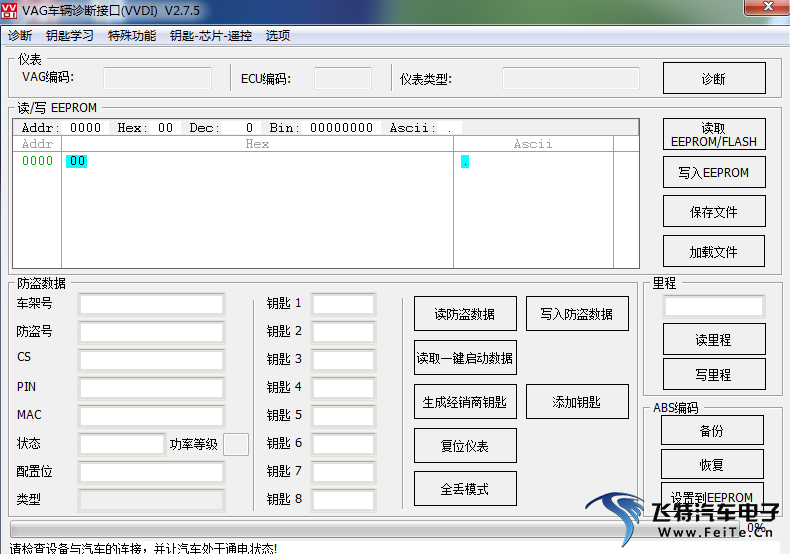The image size is (790, 554).
Task: Click the 钥匙 1 input field
Action: [343, 304]
